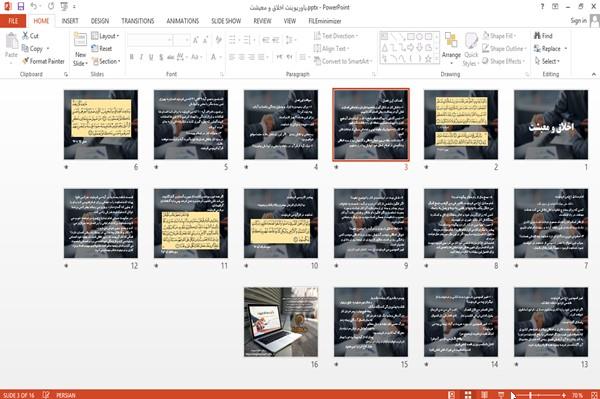Viewport: 600px width, 399px height.
Task: Click the PERSIAN language status indicator
Action: (x=66, y=395)
